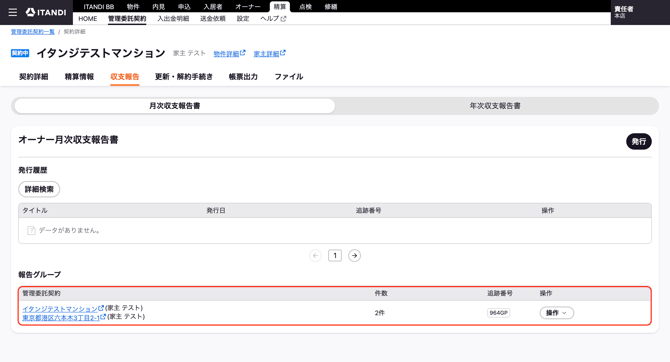The image size is (670, 362).
Task: Click the 契約中 status badge
Action: pos(20,53)
